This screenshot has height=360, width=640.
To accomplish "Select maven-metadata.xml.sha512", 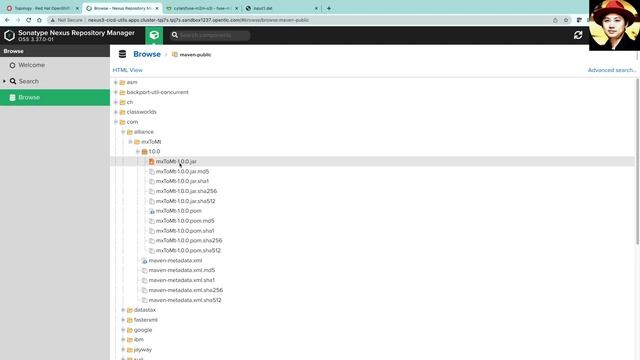I will [185, 300].
